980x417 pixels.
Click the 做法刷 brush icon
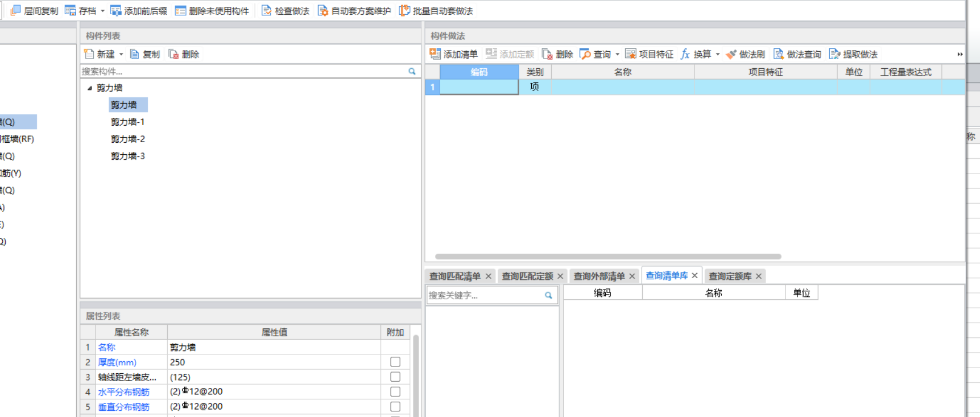coord(731,54)
